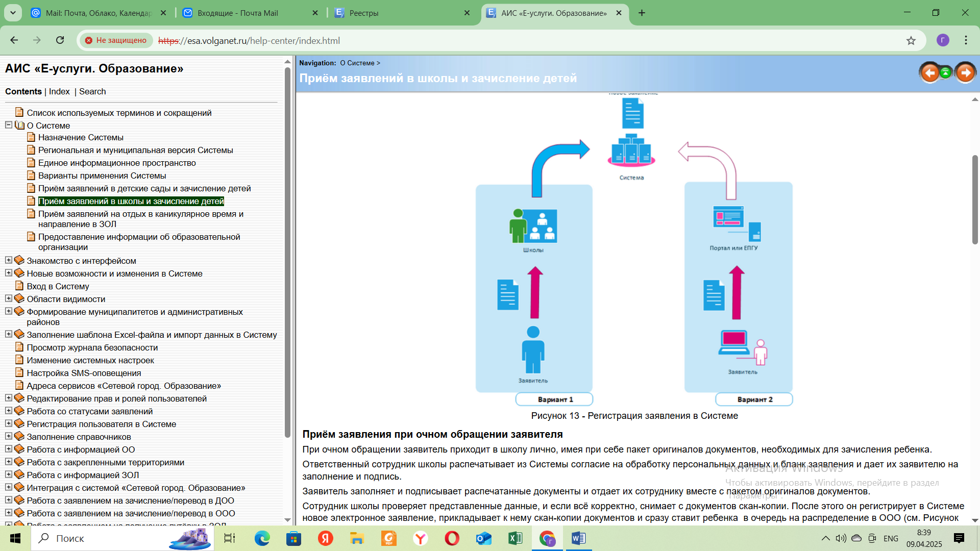
Task: Open browser profile avatar
Action: tap(943, 40)
